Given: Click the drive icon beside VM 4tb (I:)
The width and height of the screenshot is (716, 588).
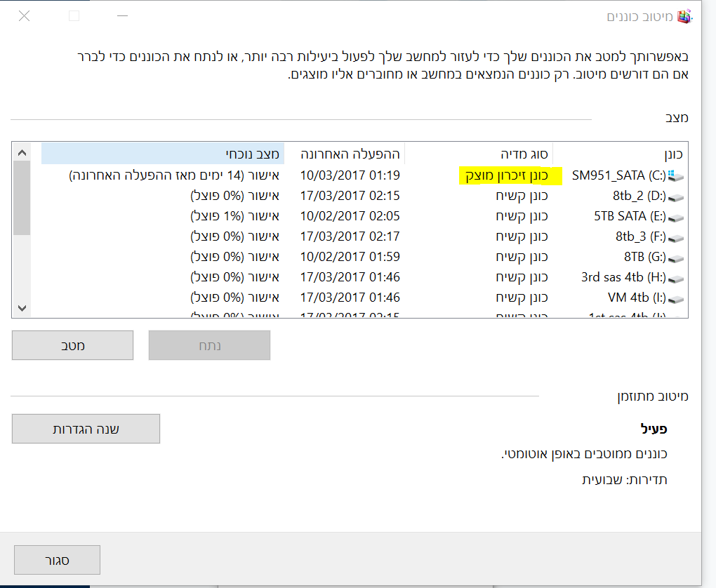Looking at the screenshot, I should pyautogui.click(x=676, y=299).
